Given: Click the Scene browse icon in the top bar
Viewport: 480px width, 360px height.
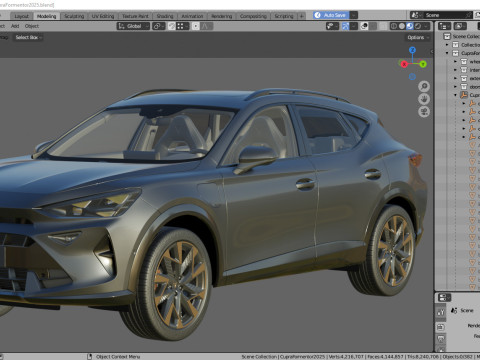Looking at the screenshot, I should pyautogui.click(x=415, y=15).
